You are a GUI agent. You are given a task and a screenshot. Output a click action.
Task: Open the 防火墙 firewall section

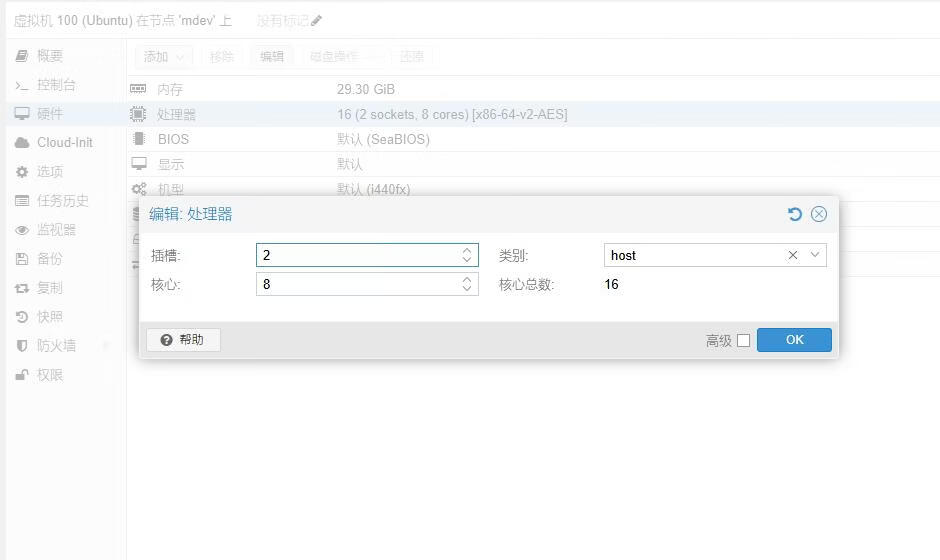(x=56, y=345)
